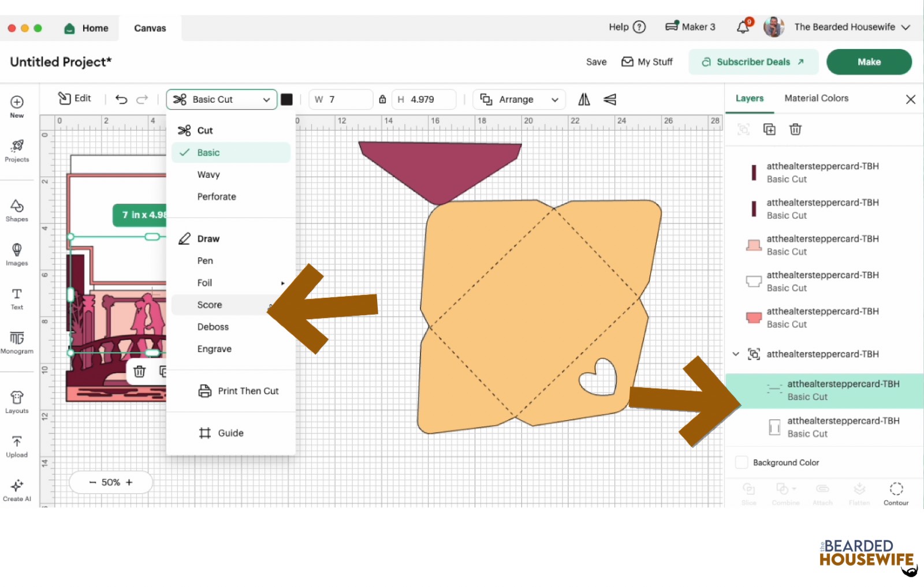Flip the selection with the mirror icon
Viewport: 924px width, 587px height.
click(584, 99)
